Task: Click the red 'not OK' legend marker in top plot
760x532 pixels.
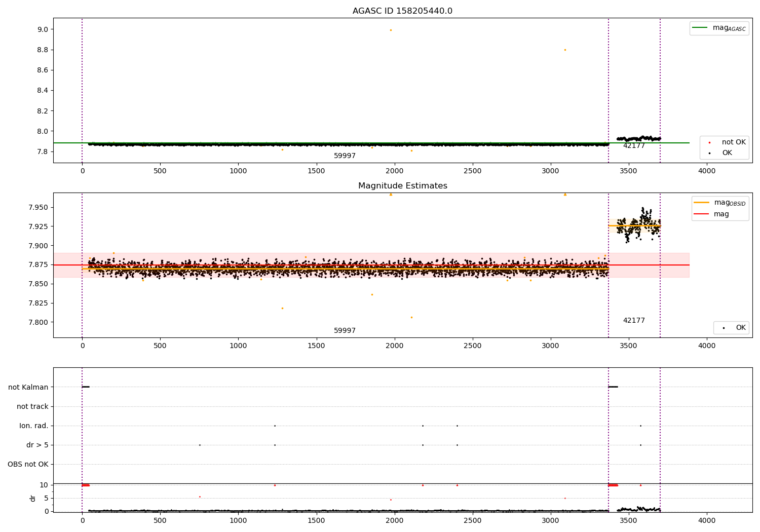Action: pos(709,142)
